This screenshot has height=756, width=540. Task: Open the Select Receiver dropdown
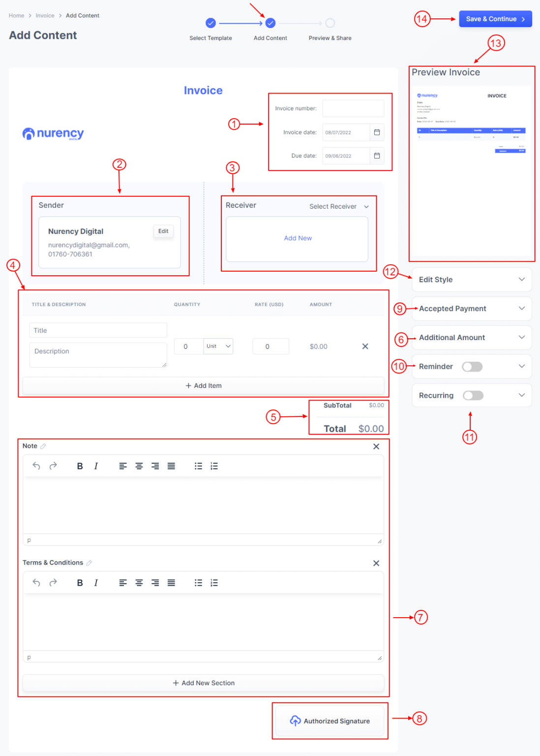339,207
